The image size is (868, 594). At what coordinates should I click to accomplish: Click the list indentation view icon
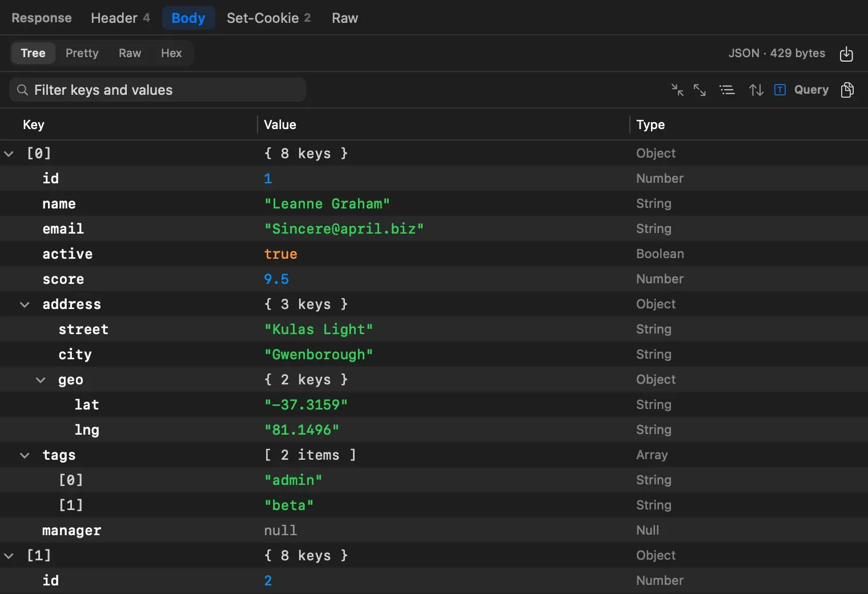click(727, 90)
